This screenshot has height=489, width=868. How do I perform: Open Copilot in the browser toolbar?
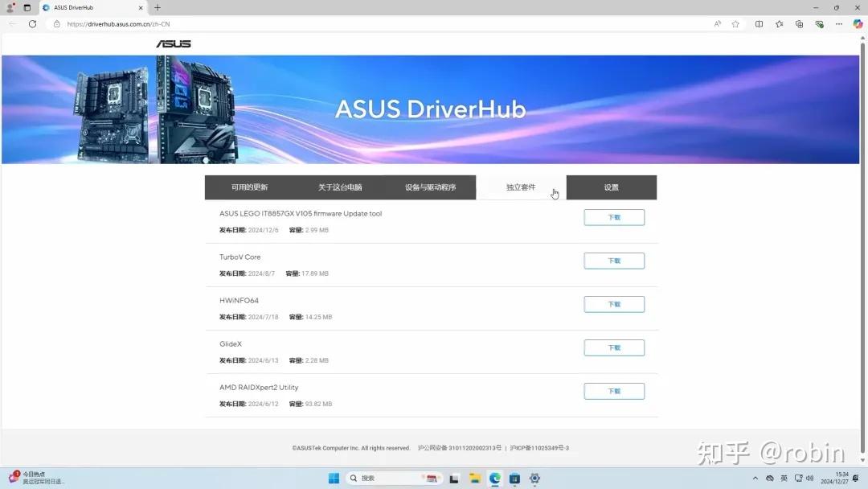click(858, 24)
